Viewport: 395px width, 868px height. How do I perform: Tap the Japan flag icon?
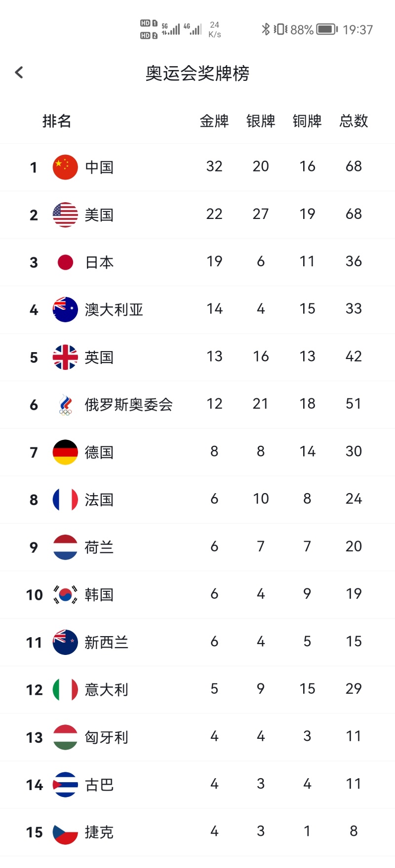point(65,262)
